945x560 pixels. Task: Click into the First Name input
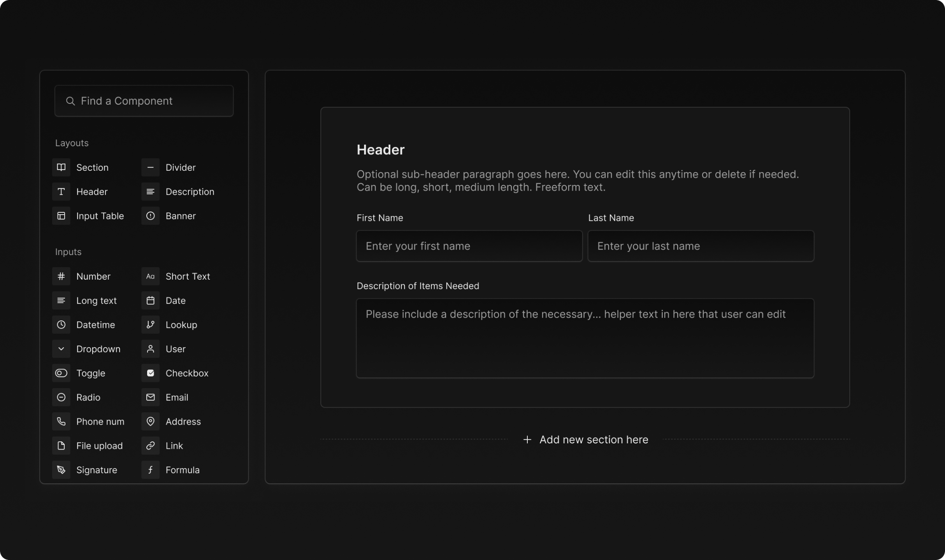[x=469, y=246]
